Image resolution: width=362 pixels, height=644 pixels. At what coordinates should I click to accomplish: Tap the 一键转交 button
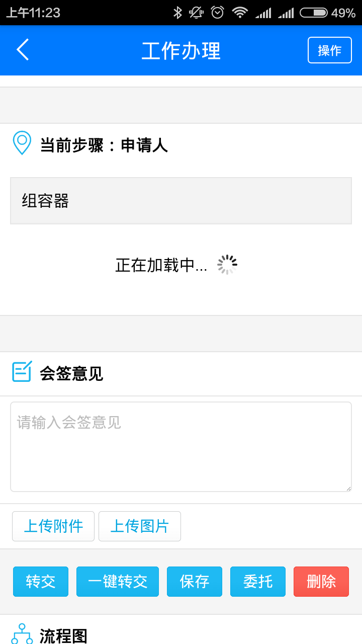tap(118, 582)
